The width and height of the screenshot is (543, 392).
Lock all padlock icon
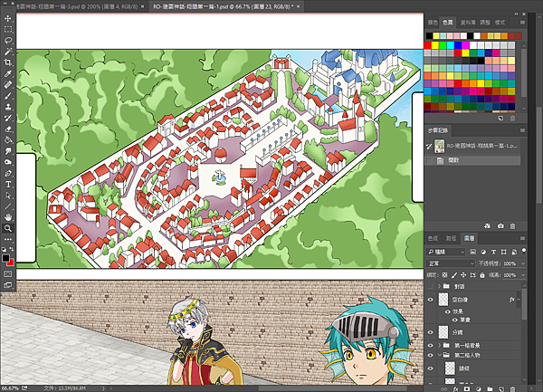point(482,275)
